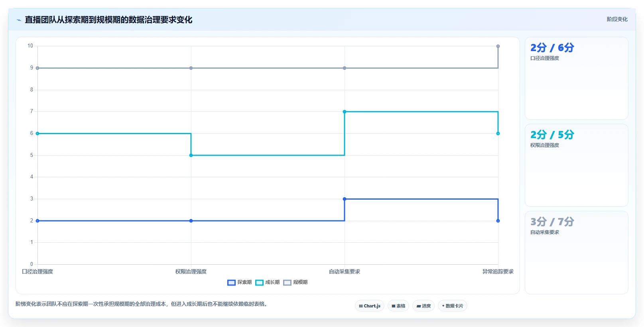
Task: Click 成长期 point at 自动采集要求 (value 7)
Action: tap(345, 112)
